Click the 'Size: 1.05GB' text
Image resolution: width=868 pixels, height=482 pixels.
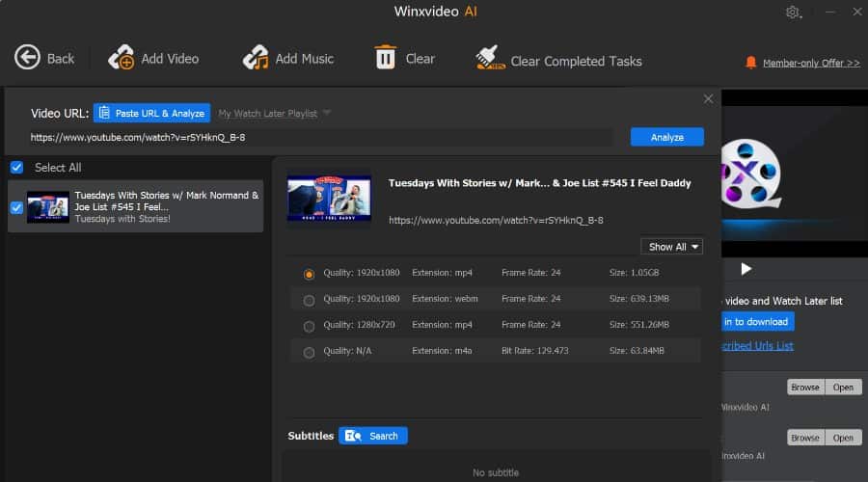tap(634, 273)
